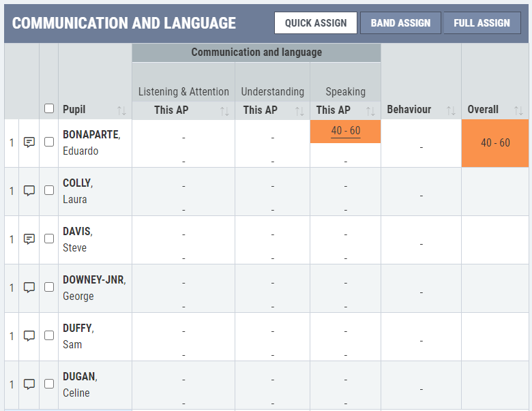Click the COMMUNICATION AND LANGUAGE title
The height and width of the screenshot is (411, 532).
124,23
